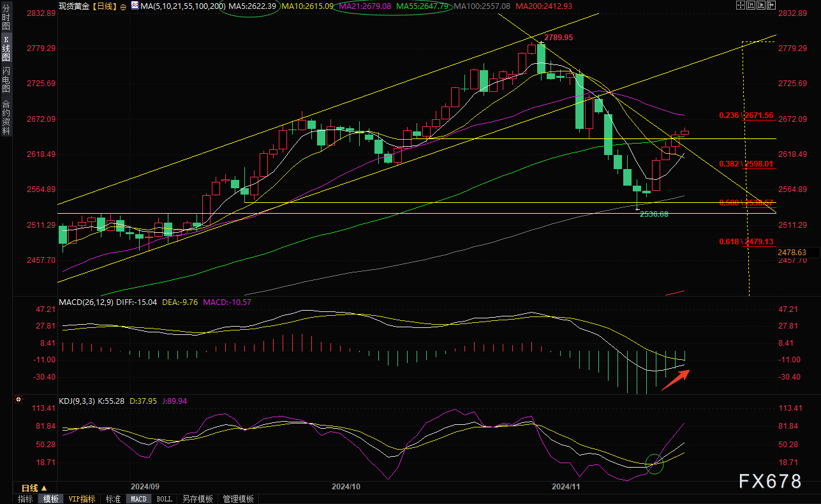Switch to the K线图 view tab
Screen dimensions: 821x504
coord(6,48)
